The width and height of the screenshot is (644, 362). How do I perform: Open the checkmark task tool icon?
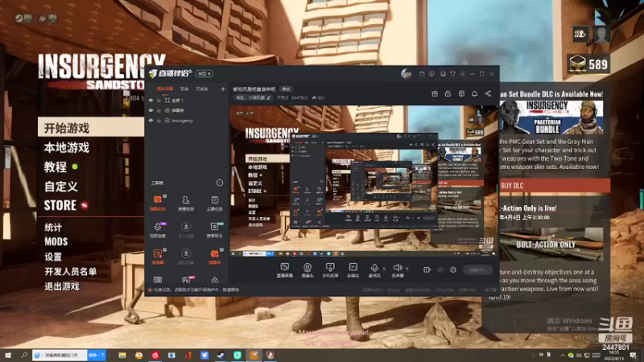pyautogui.click(x=214, y=203)
